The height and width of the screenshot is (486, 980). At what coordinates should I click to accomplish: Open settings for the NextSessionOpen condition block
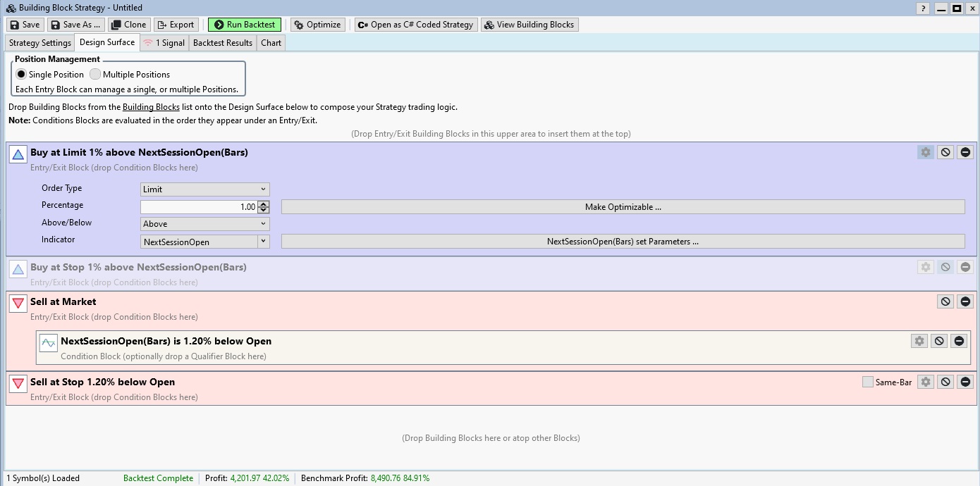point(919,341)
